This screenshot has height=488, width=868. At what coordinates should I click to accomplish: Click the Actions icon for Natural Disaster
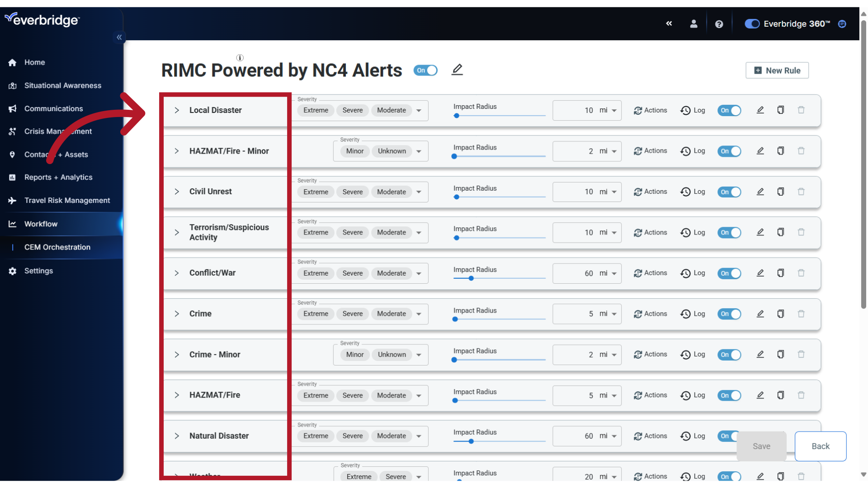pyautogui.click(x=637, y=436)
